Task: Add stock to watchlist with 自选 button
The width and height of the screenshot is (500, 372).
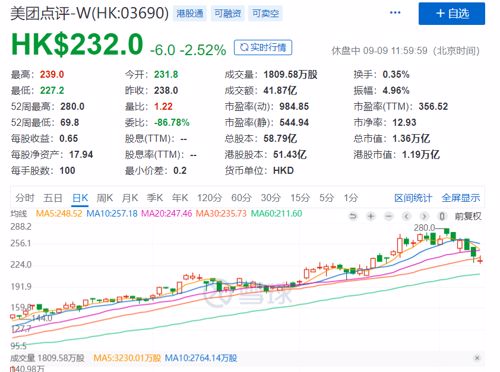Action: pos(452,14)
